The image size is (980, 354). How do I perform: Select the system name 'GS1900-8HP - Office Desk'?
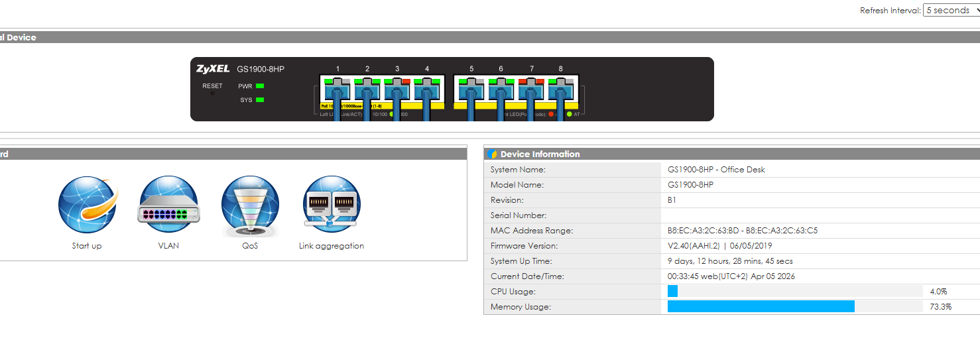(716, 170)
